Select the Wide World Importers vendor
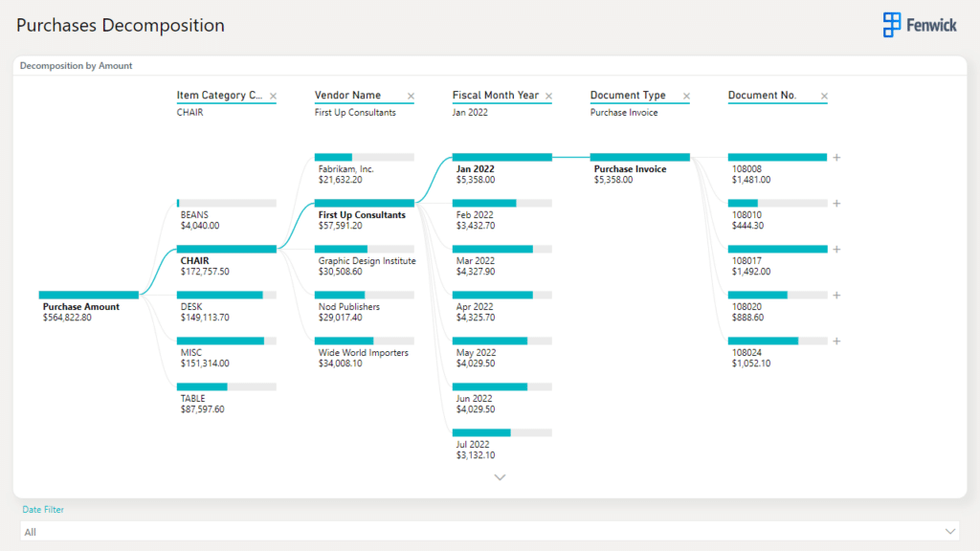This screenshot has height=551, width=980. (364, 342)
